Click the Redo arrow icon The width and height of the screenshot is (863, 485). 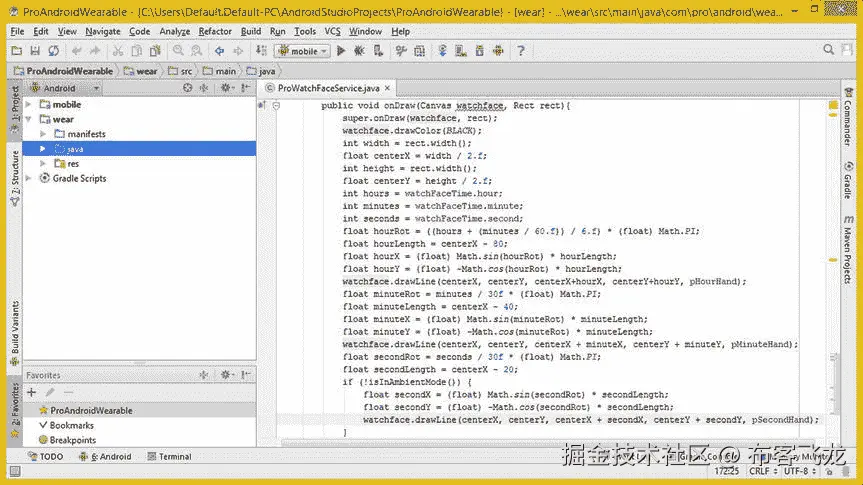tap(95, 51)
